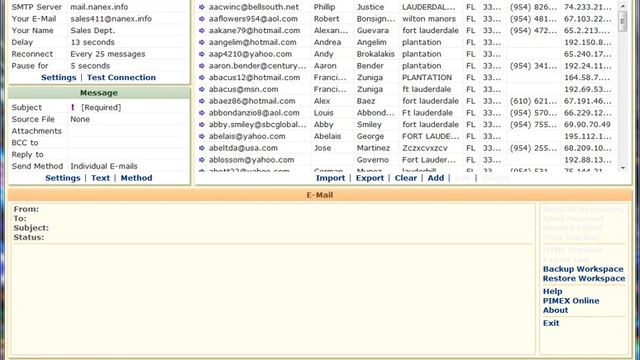
Task: Click IP address 69.90.70.49
Action: click(x=587, y=124)
